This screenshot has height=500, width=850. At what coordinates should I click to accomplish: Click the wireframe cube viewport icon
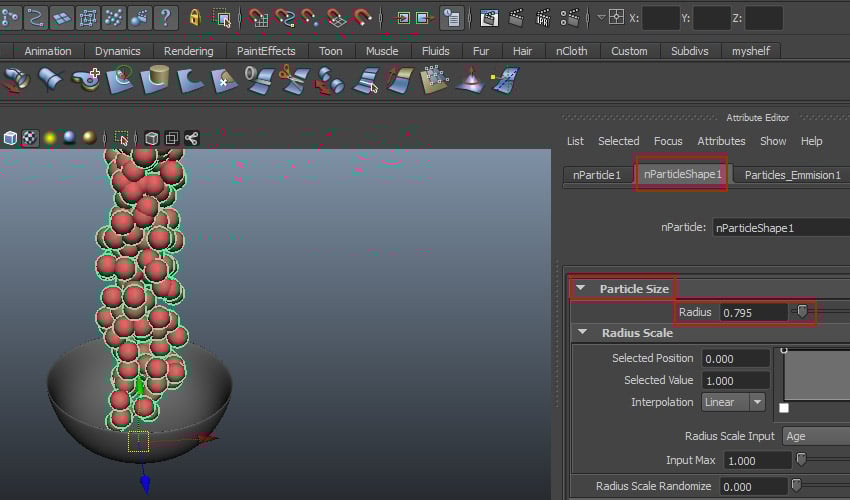pyautogui.click(x=151, y=138)
